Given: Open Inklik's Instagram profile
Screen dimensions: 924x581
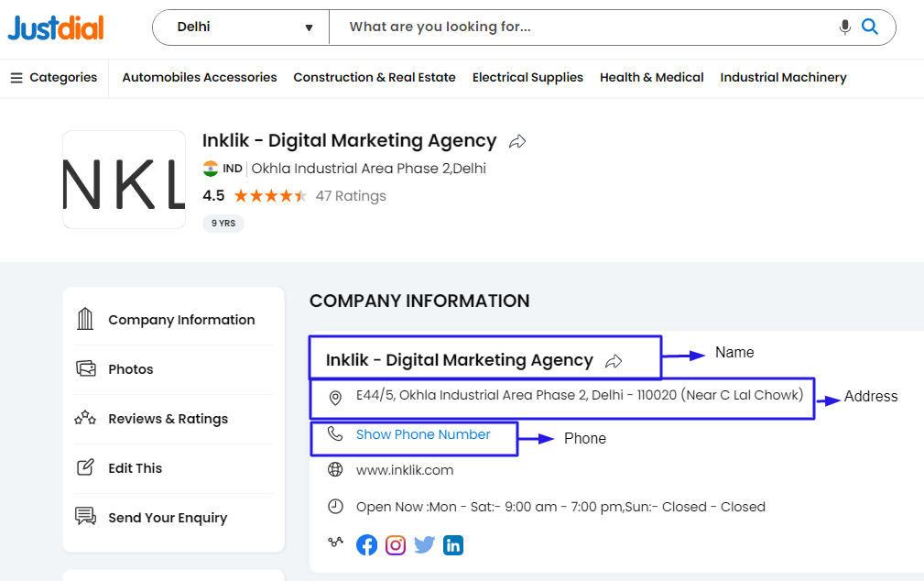Looking at the screenshot, I should pyautogui.click(x=396, y=544).
